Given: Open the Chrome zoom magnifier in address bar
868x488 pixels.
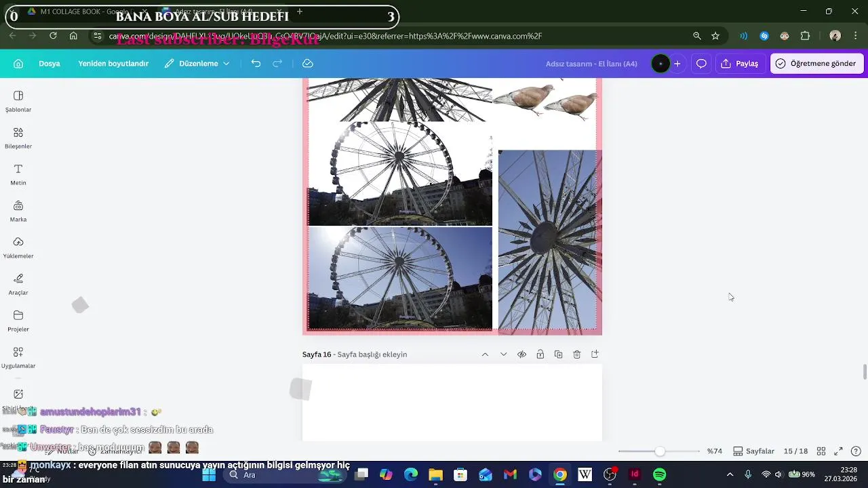Looking at the screenshot, I should 697,36.
